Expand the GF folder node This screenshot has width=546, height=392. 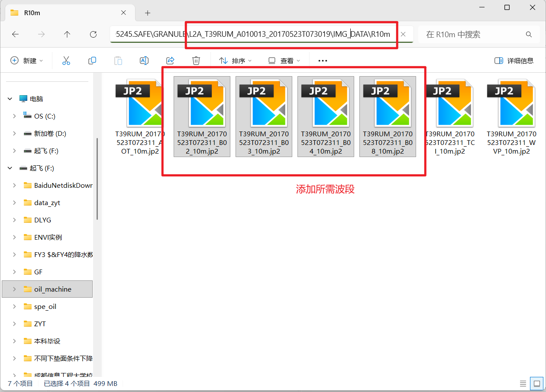click(15, 272)
